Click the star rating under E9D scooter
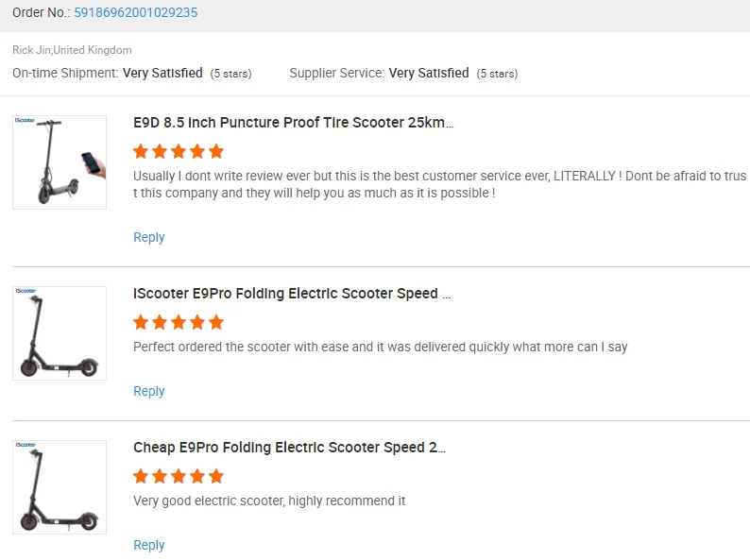 click(x=179, y=151)
